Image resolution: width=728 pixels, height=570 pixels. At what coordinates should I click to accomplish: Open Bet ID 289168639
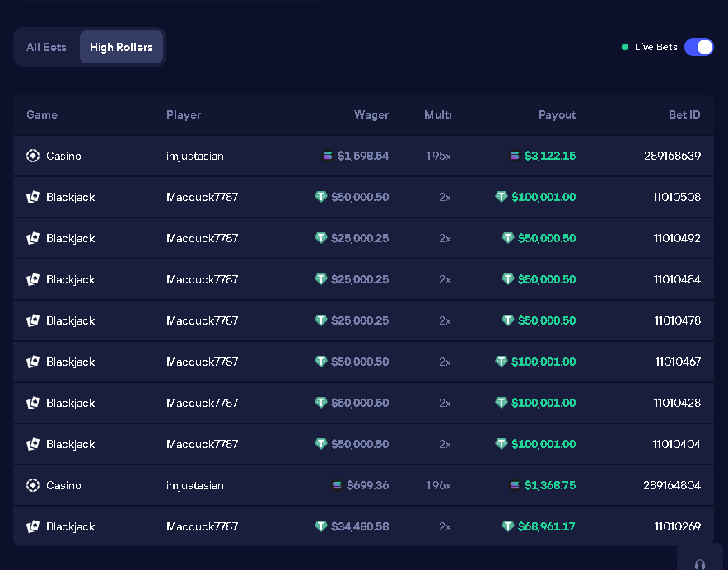tap(672, 156)
